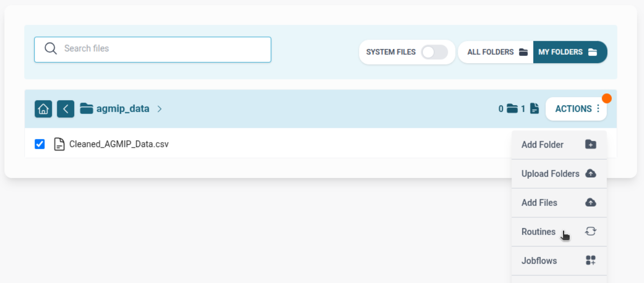Click the System Files label text

pos(391,52)
